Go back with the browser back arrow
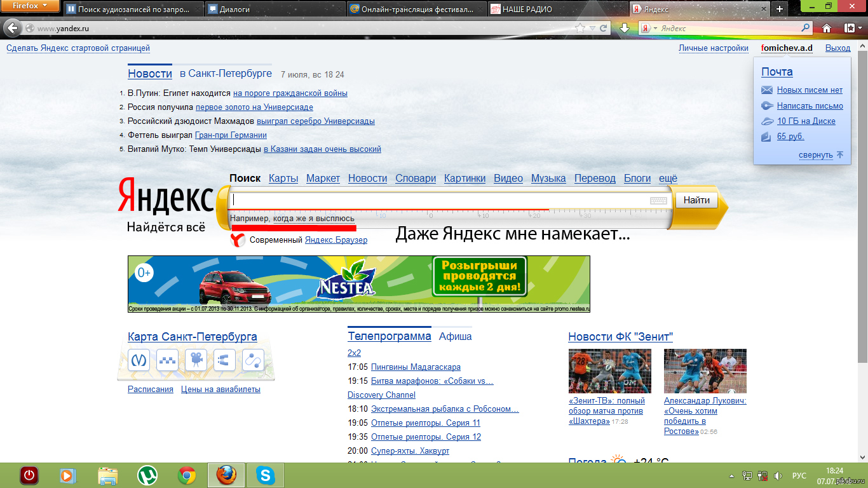Viewport: 868px width, 488px height. [x=12, y=28]
